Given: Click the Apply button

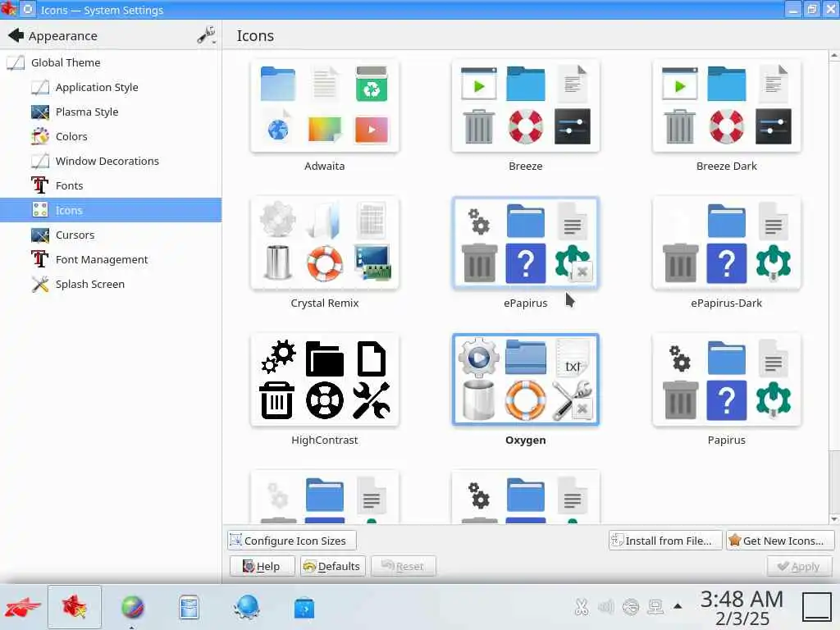Looking at the screenshot, I should [799, 566].
